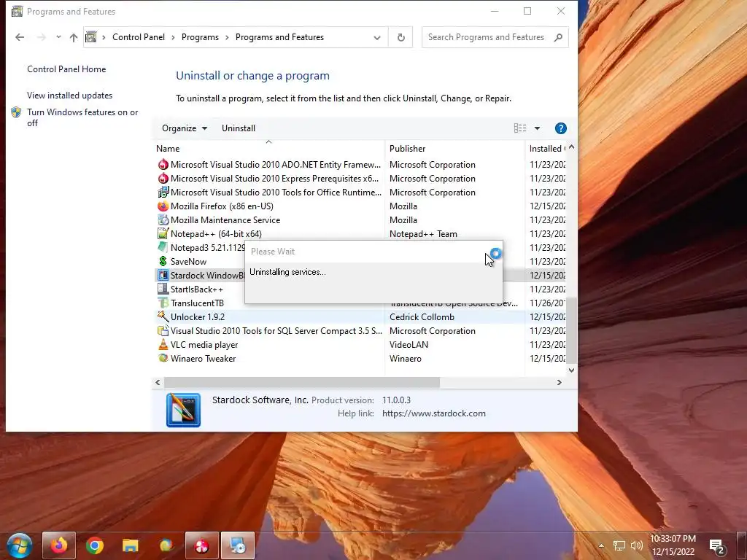This screenshot has height=560, width=747.
Task: Click the vertical scrollbar down arrow
Action: pos(572,370)
